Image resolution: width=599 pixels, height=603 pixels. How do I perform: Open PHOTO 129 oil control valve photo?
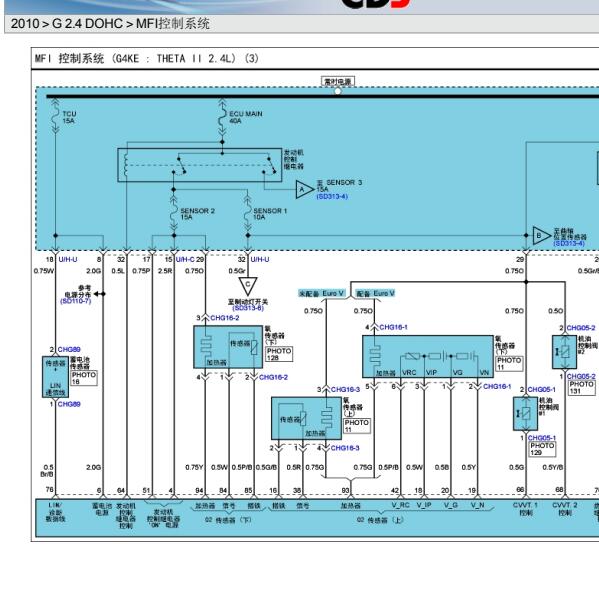[542, 449]
